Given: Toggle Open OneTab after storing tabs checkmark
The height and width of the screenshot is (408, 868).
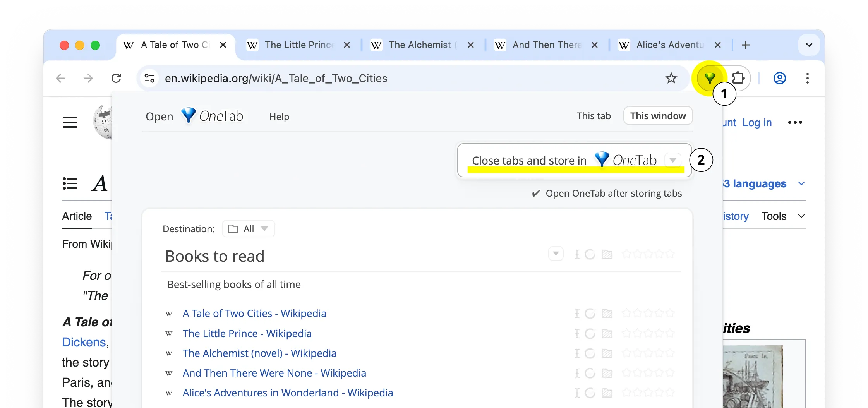Looking at the screenshot, I should pyautogui.click(x=536, y=193).
